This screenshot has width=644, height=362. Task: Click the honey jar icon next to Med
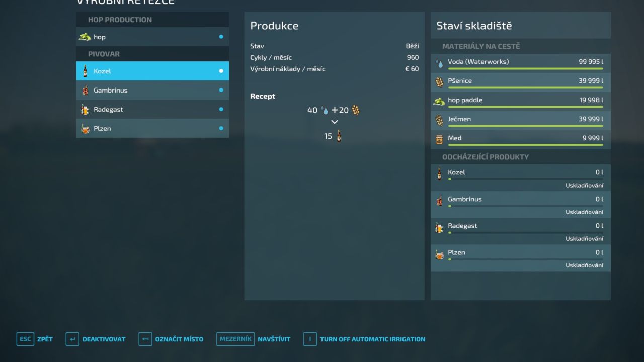(x=439, y=139)
